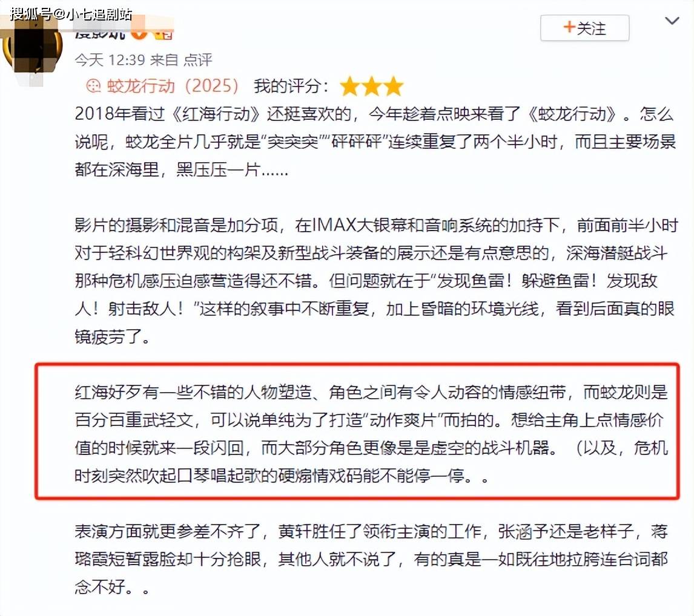Click the 我的评分 label
Viewport: 694px width, 616px height.
[x=291, y=86]
